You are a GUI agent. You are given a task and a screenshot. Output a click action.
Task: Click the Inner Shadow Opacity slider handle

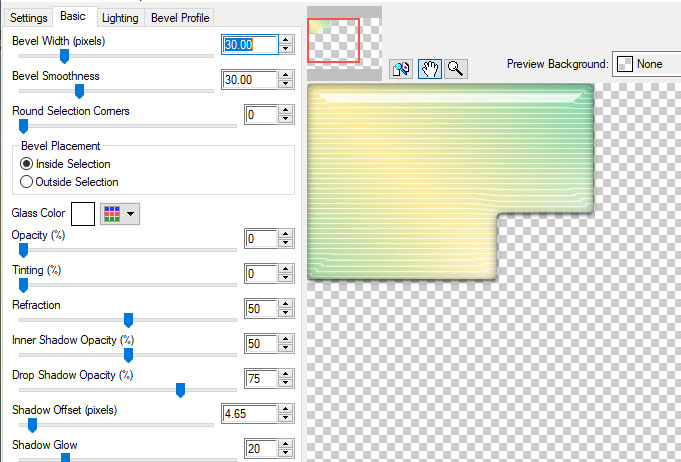[x=128, y=355]
